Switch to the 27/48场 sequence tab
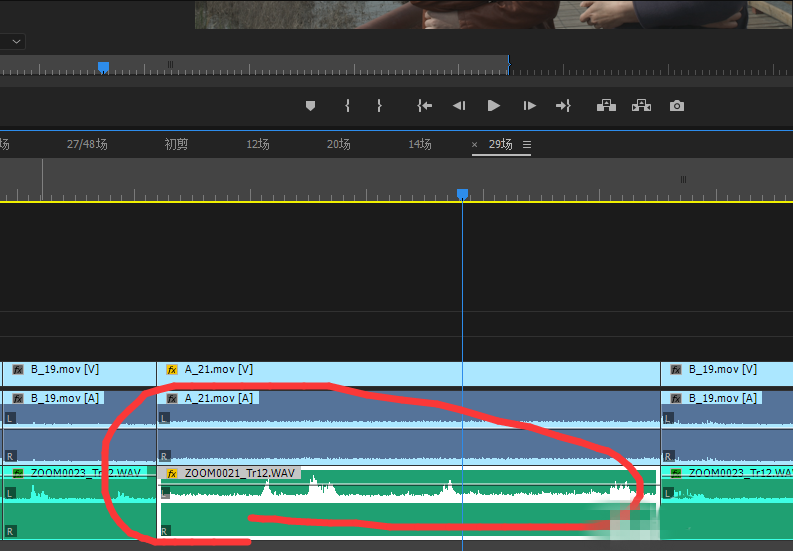This screenshot has height=551, width=793. (x=87, y=144)
